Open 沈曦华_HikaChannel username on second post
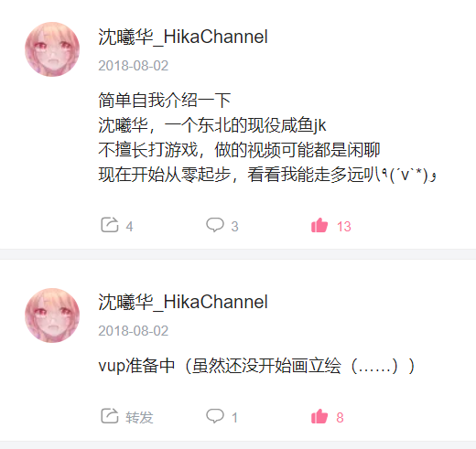 (183, 303)
